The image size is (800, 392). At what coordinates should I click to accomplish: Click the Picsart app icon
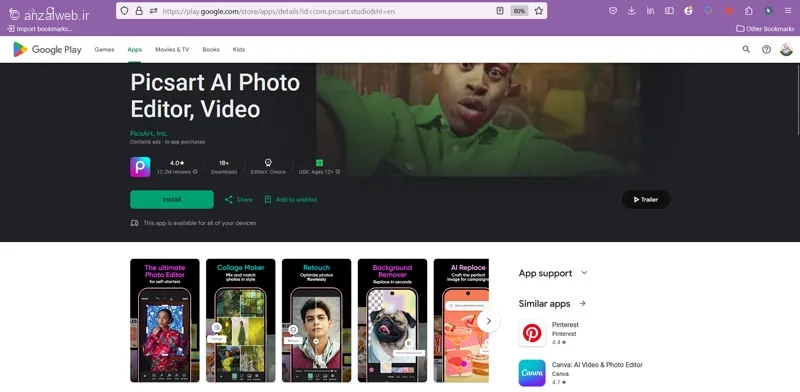pyautogui.click(x=140, y=167)
